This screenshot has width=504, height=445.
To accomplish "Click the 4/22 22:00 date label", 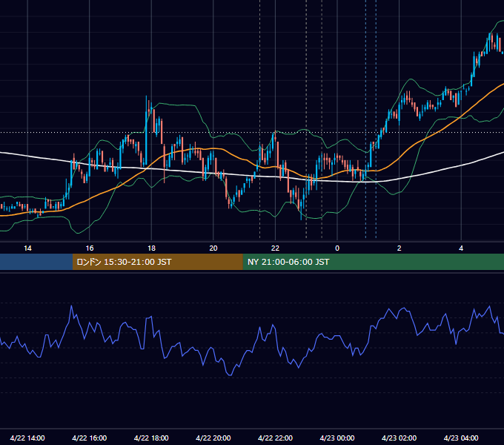I will pyautogui.click(x=275, y=438).
